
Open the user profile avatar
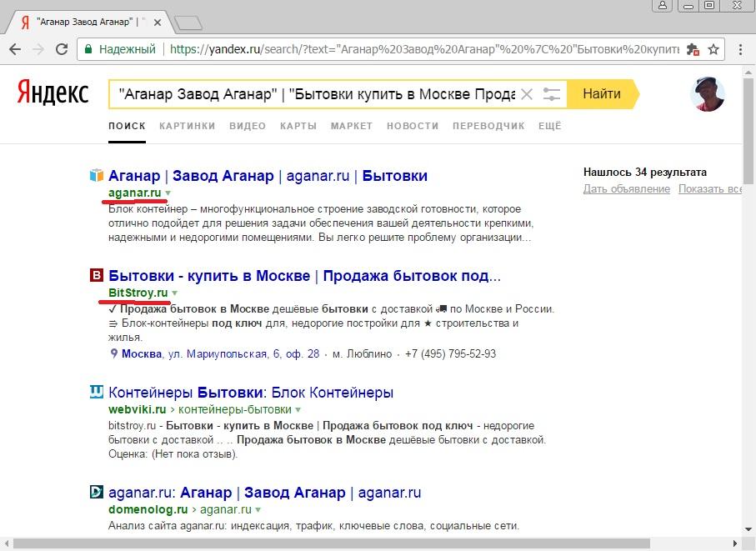click(707, 94)
